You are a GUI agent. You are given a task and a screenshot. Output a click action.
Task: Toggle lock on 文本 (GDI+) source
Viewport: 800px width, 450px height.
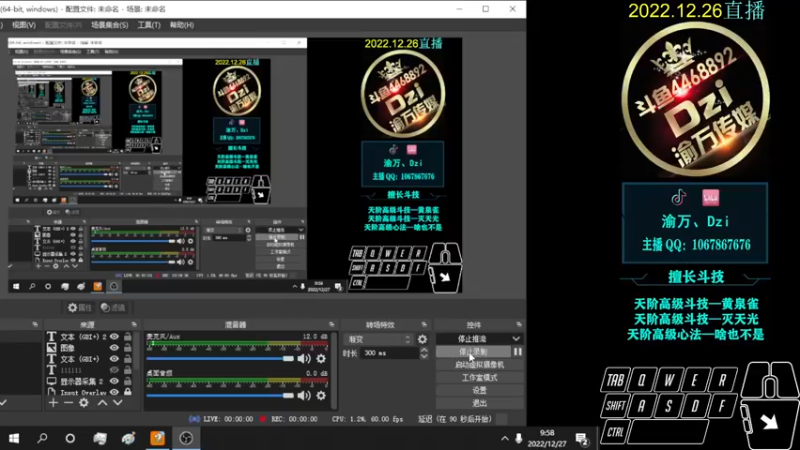(x=128, y=359)
